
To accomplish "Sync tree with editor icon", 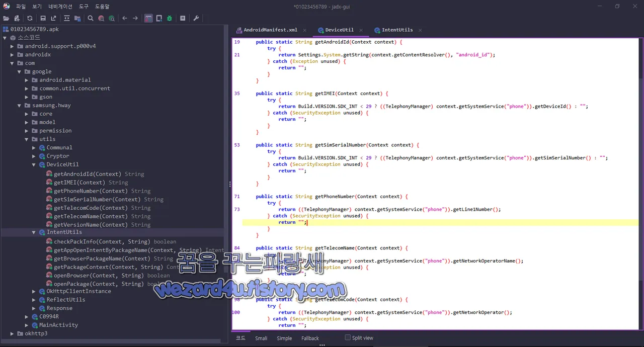I will tap(67, 18).
